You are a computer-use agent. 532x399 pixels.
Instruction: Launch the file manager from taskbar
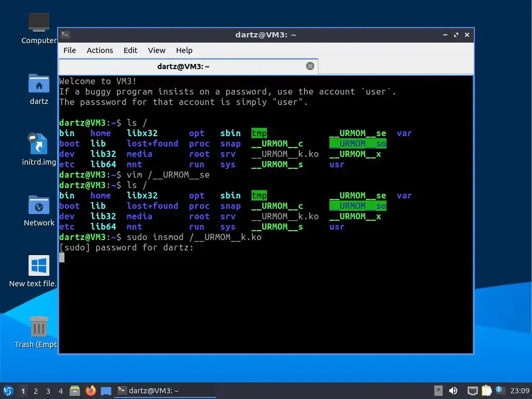click(x=75, y=391)
